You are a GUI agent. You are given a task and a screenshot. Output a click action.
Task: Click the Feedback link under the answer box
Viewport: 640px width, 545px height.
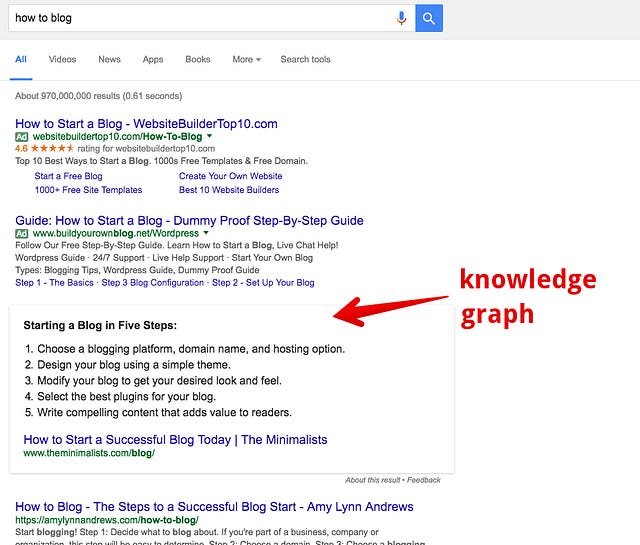424,480
